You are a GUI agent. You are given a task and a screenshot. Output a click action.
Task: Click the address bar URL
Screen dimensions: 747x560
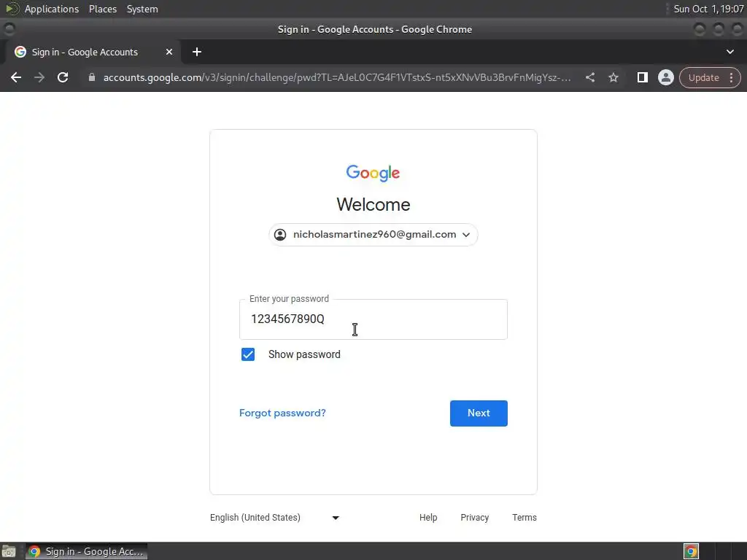337,77
